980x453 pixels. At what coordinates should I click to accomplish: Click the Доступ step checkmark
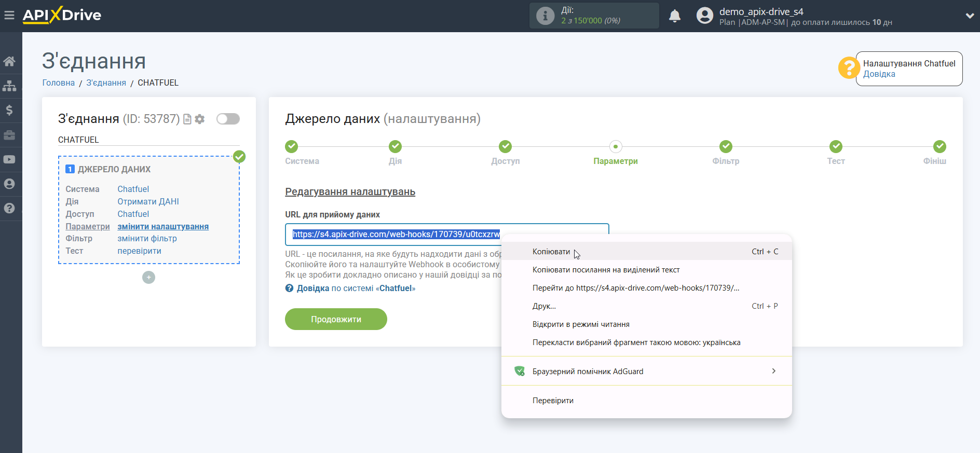(x=506, y=146)
